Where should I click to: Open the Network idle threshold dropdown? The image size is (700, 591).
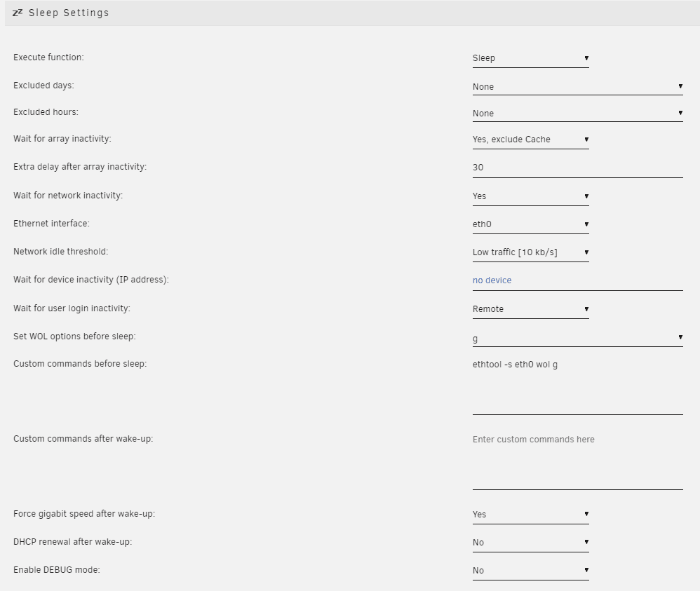pos(531,252)
